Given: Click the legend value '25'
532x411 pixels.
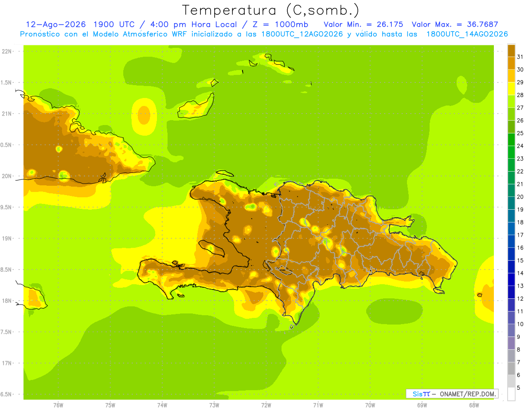Looking at the screenshot, I should point(520,133).
